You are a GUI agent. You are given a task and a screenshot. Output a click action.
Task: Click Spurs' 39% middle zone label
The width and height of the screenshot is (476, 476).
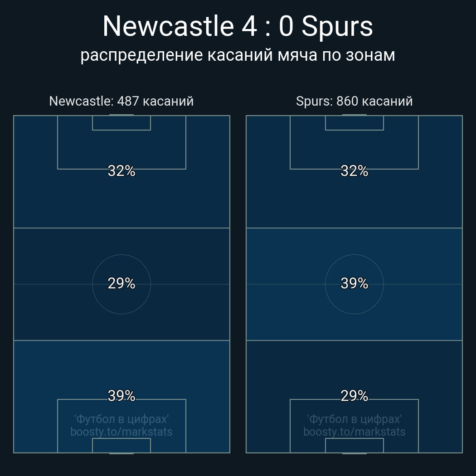354,283
